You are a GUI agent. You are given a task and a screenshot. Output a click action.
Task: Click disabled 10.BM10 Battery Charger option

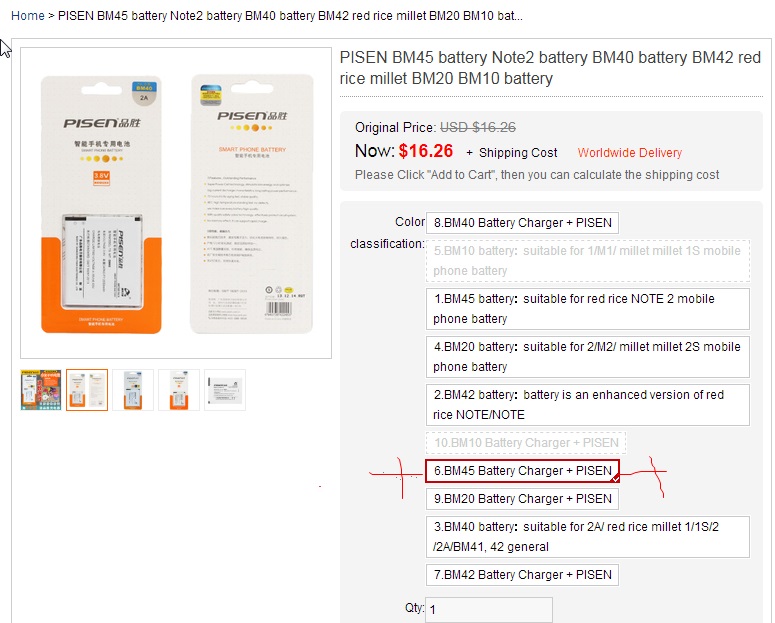(x=526, y=443)
